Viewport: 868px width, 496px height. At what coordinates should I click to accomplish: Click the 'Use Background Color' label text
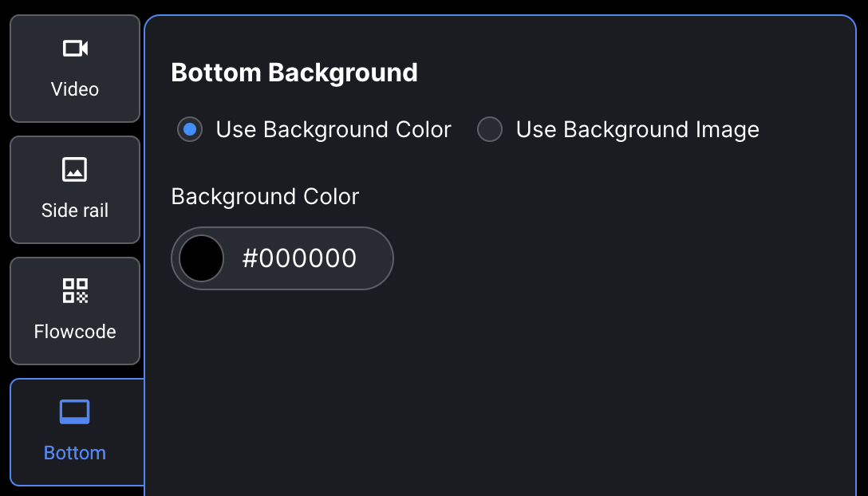point(333,129)
